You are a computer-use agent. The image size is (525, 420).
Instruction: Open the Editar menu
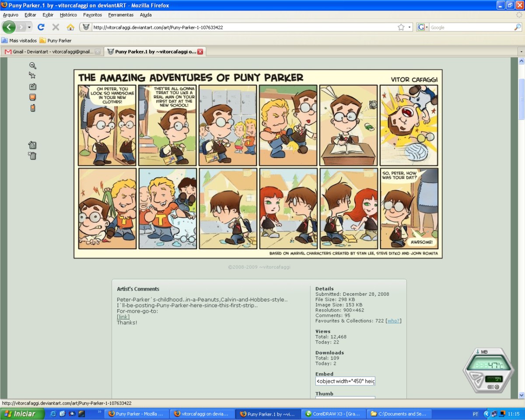coord(30,15)
